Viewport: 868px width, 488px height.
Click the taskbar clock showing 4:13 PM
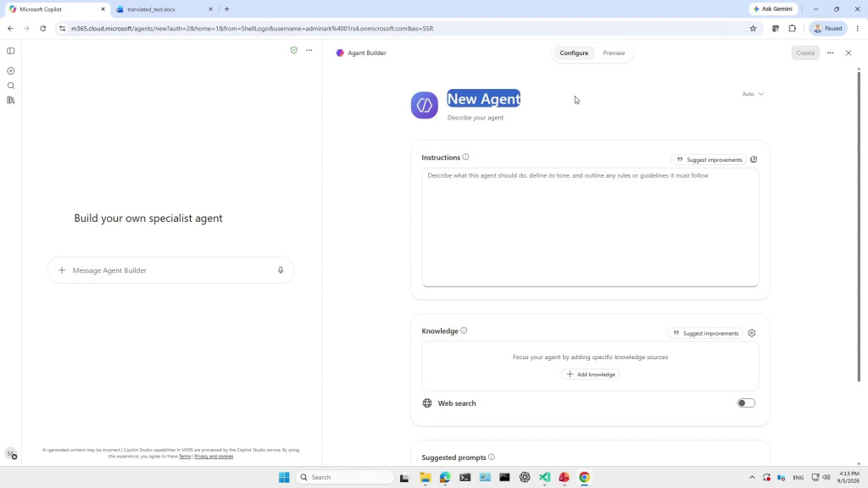coord(849,478)
